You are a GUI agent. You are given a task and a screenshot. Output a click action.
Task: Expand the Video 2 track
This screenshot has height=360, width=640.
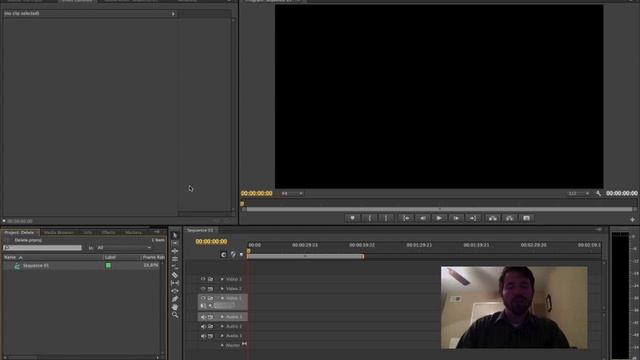pos(222,289)
